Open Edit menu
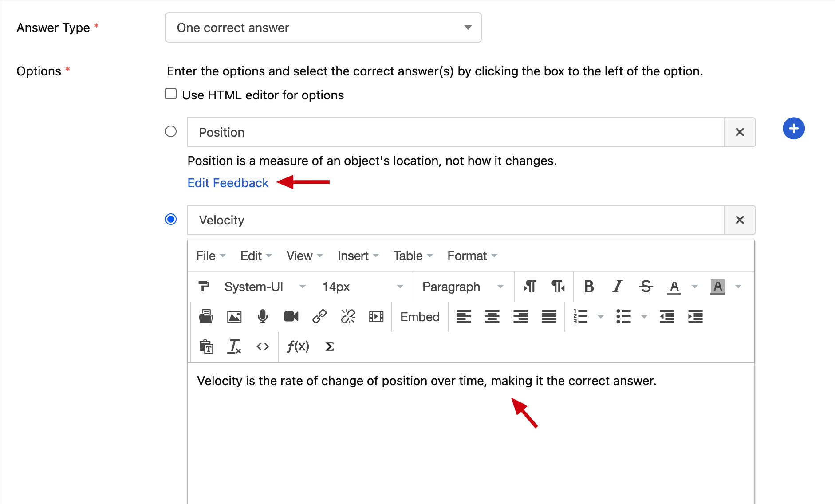 point(256,256)
